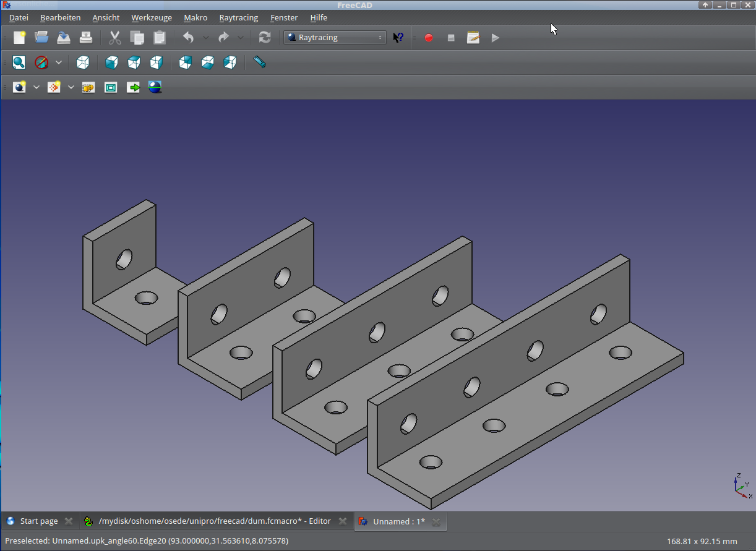Viewport: 756px width, 551px height.
Task: Expand the draw style dropdown arrow
Action: 59,62
